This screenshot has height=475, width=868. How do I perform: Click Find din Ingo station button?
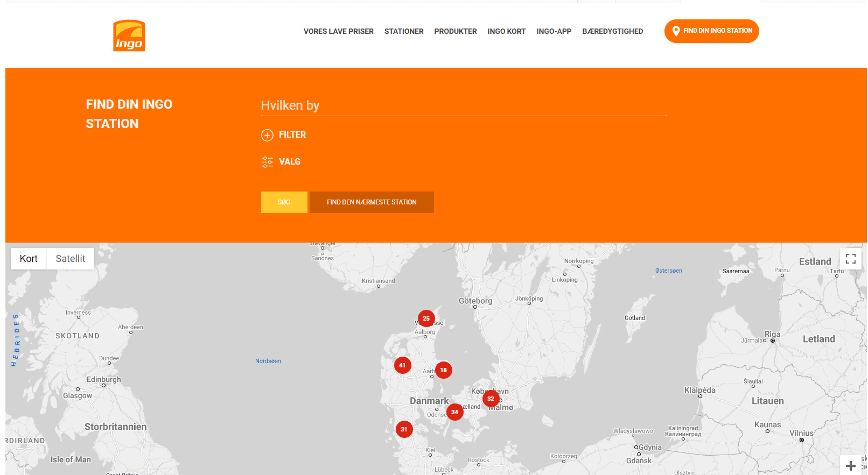[712, 31]
